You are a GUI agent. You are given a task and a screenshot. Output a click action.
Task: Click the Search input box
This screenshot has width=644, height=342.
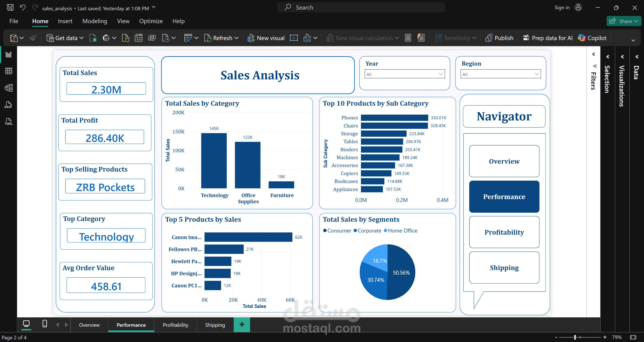(x=361, y=8)
